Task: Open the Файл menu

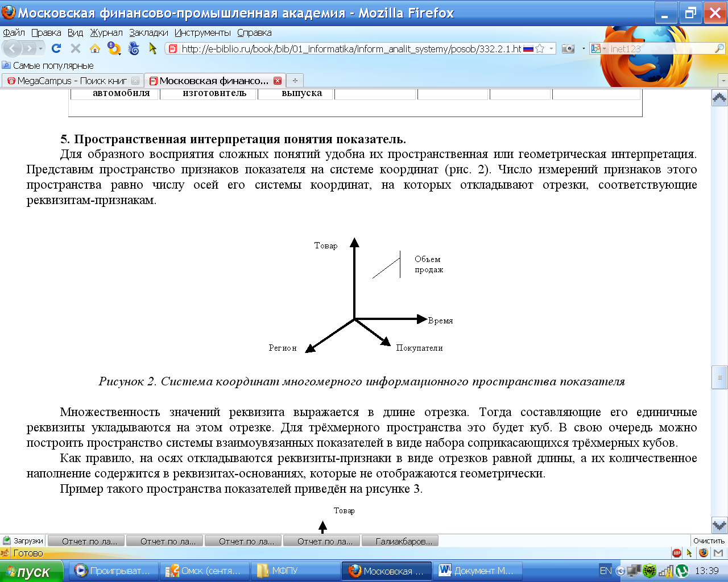Action: click(x=14, y=32)
